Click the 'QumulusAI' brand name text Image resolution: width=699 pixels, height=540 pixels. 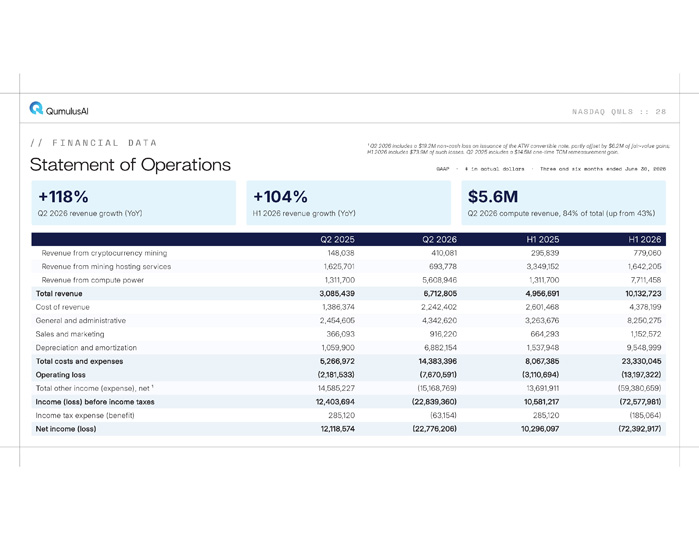(x=67, y=111)
